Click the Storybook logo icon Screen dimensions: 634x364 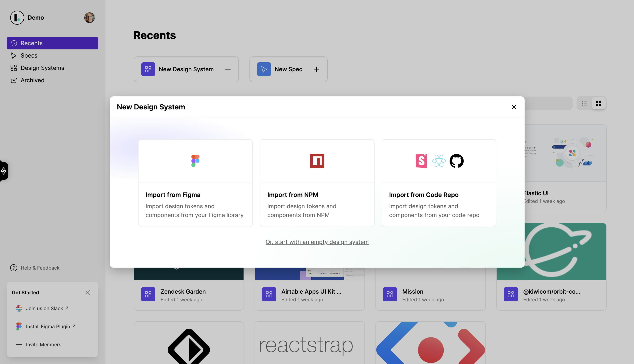tap(421, 161)
